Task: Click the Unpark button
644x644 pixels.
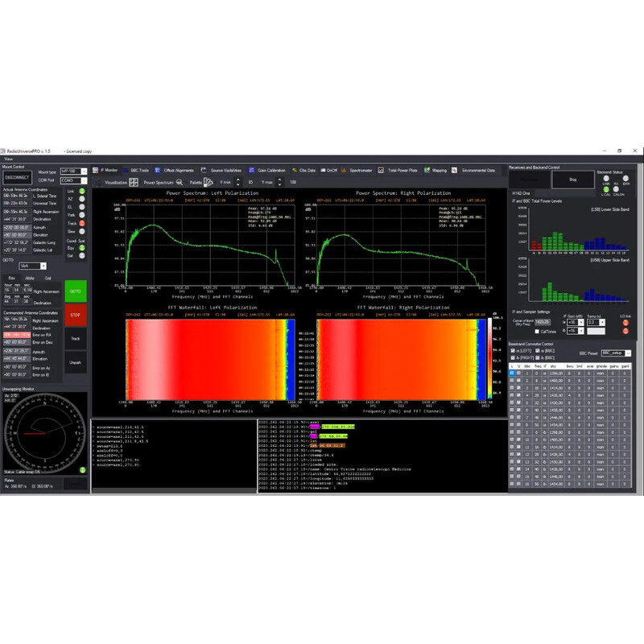Action: coord(75,362)
